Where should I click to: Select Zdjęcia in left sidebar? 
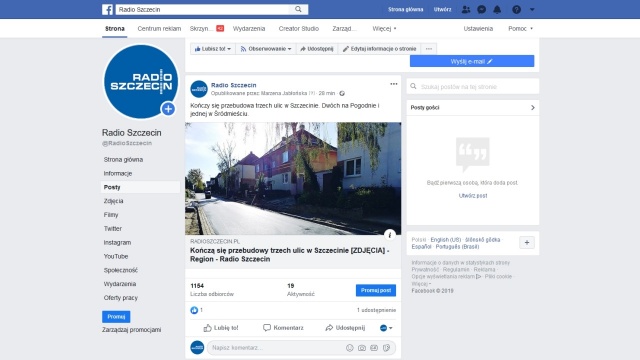113,201
